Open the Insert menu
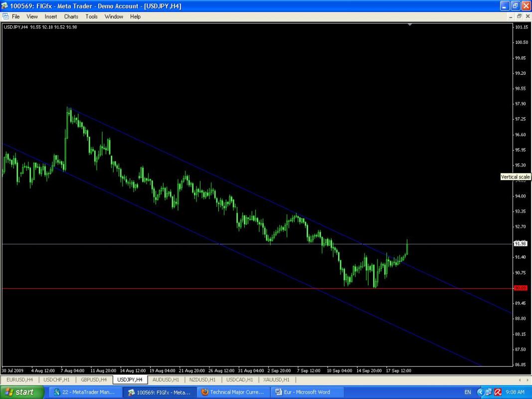 point(51,16)
